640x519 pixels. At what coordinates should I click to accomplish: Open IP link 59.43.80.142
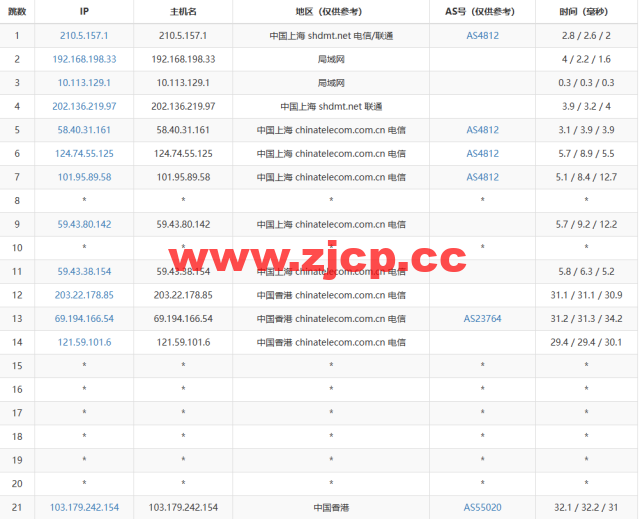[x=84, y=224]
